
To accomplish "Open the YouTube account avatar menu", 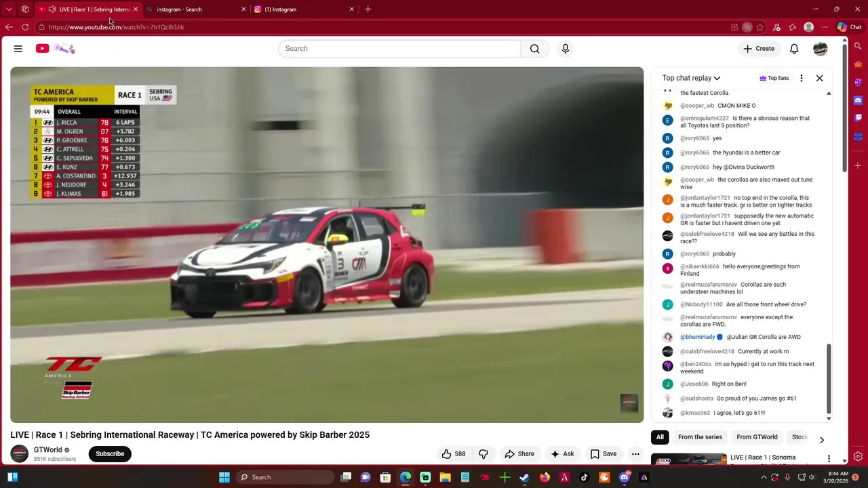I will [x=821, y=49].
